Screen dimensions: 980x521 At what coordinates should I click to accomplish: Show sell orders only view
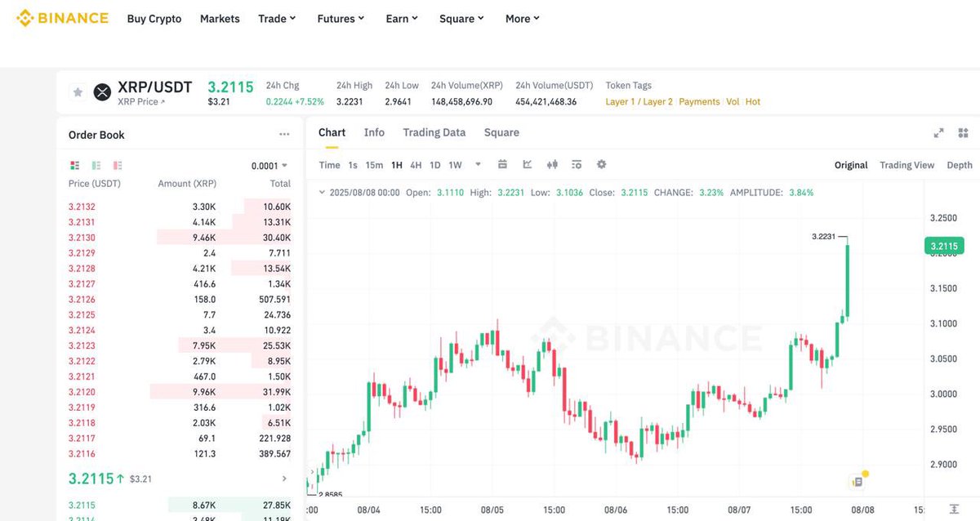click(x=118, y=165)
